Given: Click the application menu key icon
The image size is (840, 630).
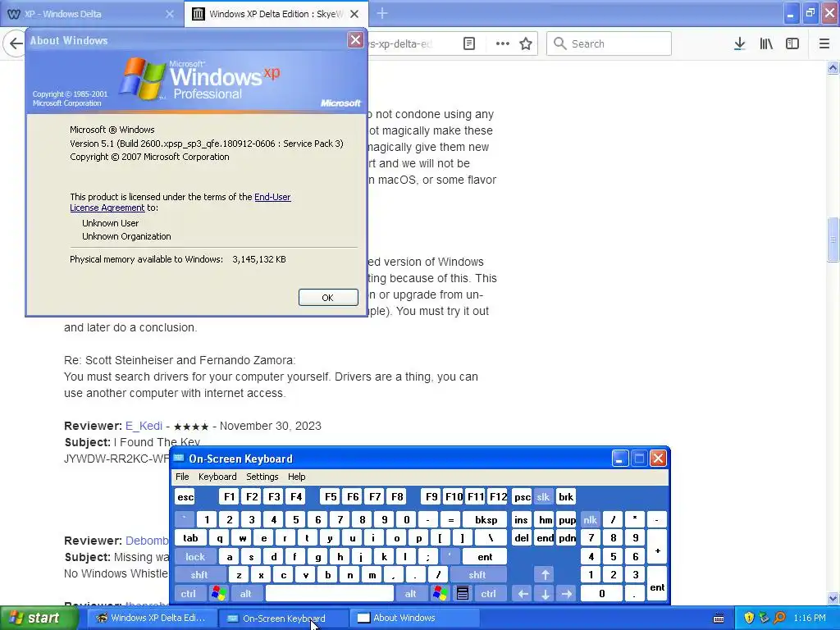Looking at the screenshot, I should 463,594.
